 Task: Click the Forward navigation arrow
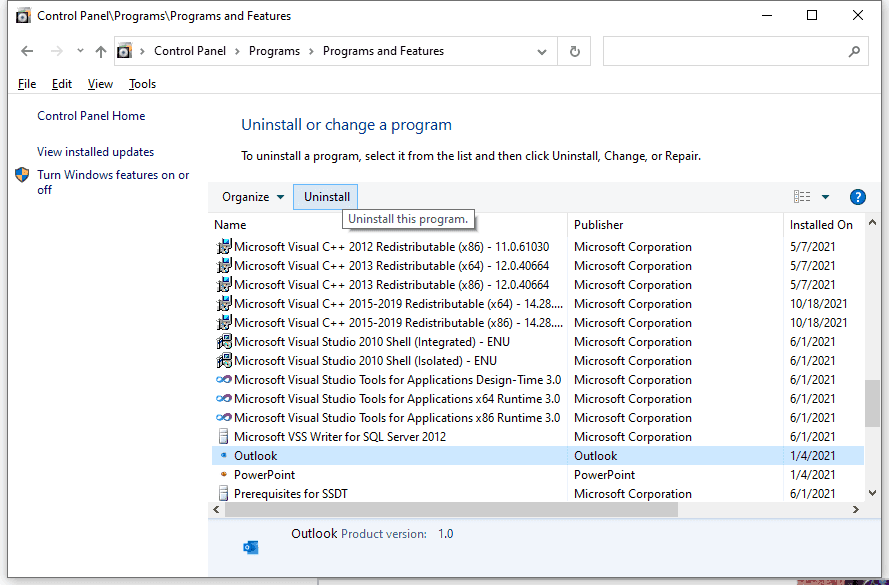tap(57, 52)
